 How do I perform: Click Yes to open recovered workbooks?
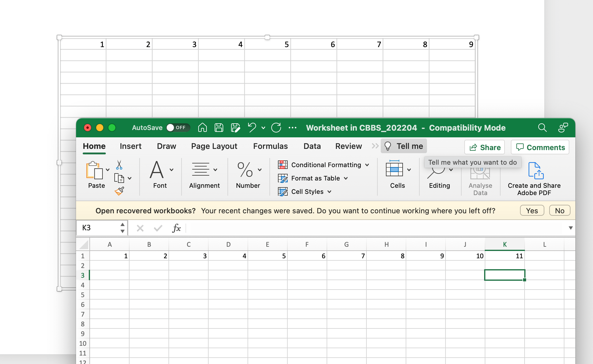532,211
